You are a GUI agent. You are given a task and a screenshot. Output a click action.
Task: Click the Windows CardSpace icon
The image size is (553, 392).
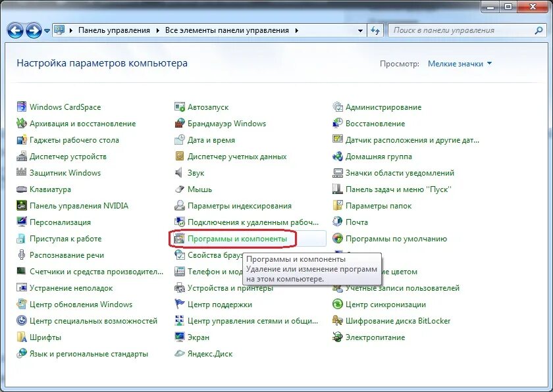tap(22, 107)
